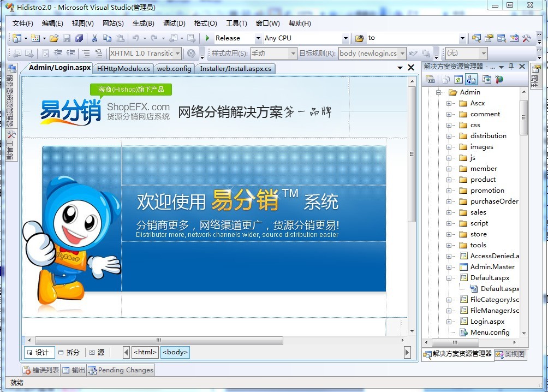
Task: Switch to Source view (源)
Action: pyautogui.click(x=97, y=353)
